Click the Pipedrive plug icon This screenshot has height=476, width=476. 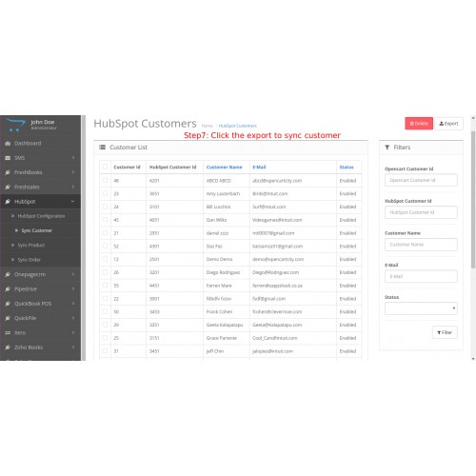point(8,289)
